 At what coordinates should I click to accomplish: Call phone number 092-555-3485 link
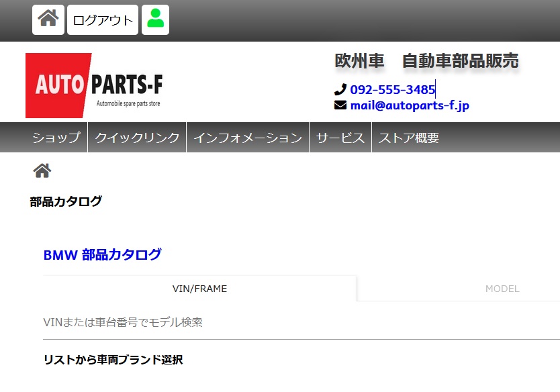(392, 90)
